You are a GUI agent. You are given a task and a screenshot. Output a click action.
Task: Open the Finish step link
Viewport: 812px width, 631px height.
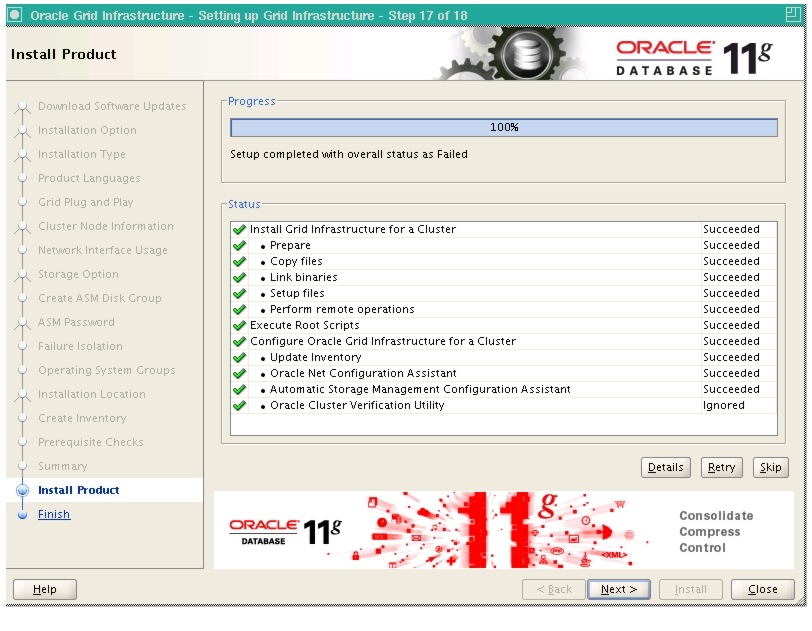[54, 514]
